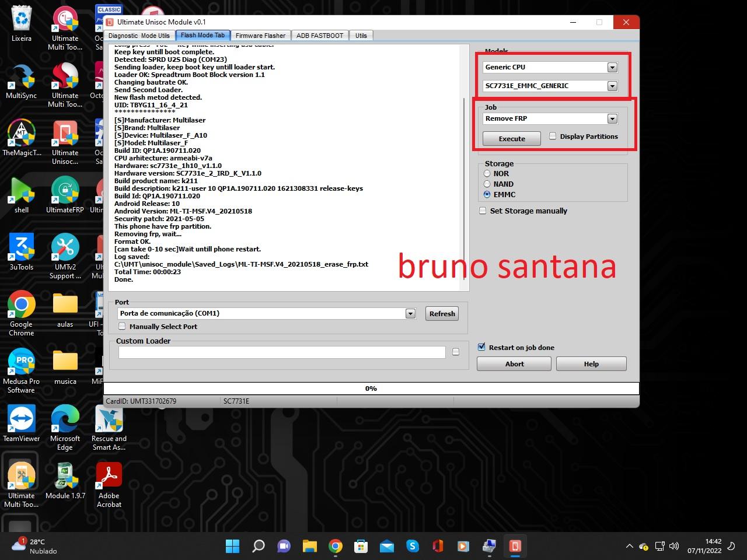Launch 3uTools from the desktop
The height and width of the screenshot is (560, 747).
(x=22, y=252)
